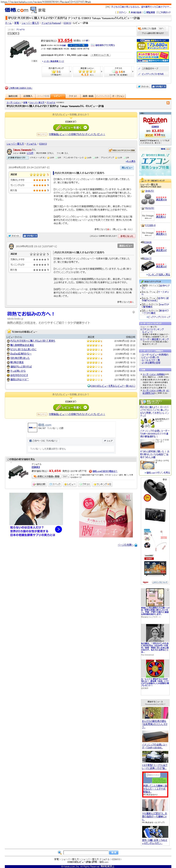Click the Takuya Yamamoto avatar on the 過去レビュー entry
176x868 pixels.
click(11, 246)
